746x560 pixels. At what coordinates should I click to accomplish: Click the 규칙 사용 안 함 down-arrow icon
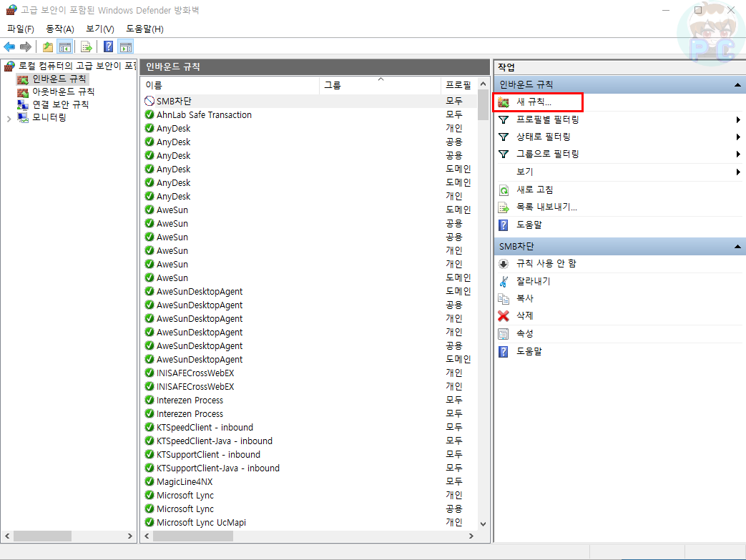504,264
